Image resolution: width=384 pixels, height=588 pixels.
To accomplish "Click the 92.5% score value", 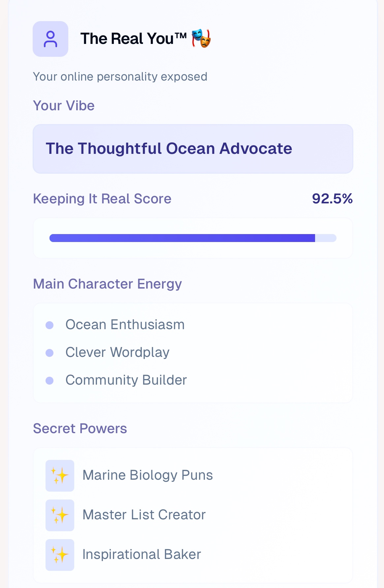I will coord(332,199).
